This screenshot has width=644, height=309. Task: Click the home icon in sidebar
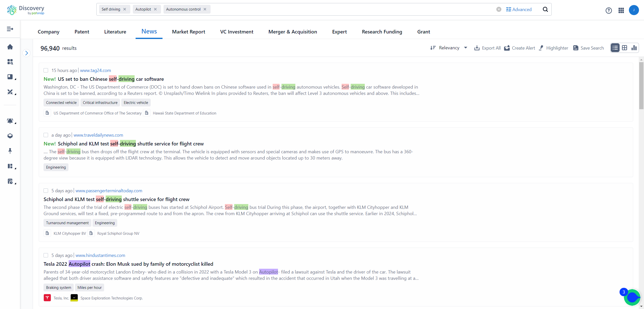point(10,47)
